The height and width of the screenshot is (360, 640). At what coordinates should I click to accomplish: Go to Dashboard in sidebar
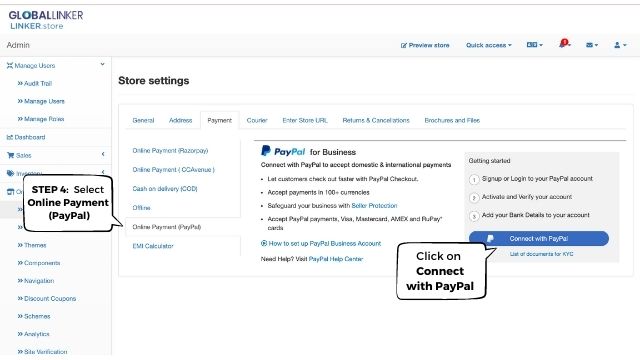pos(26,137)
